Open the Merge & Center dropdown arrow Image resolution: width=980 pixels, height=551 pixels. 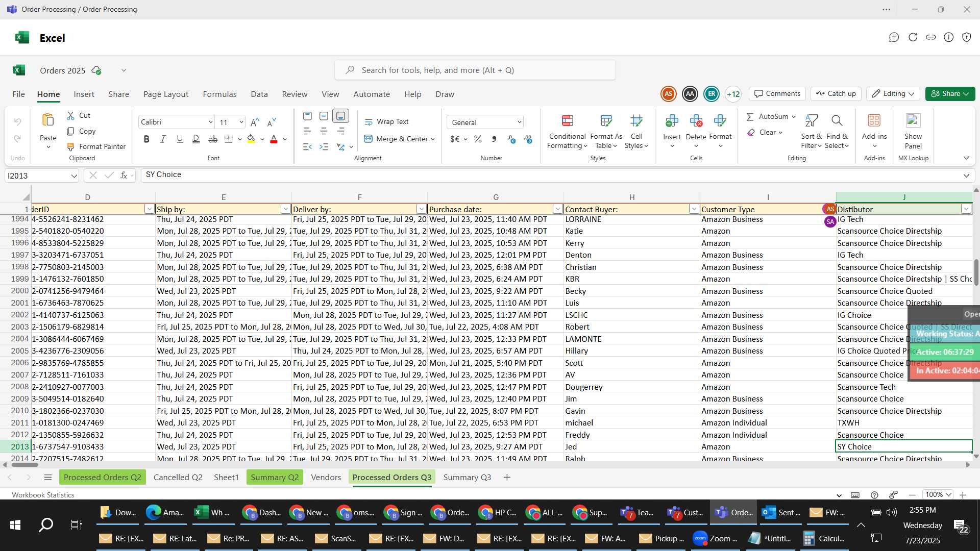[x=433, y=139]
